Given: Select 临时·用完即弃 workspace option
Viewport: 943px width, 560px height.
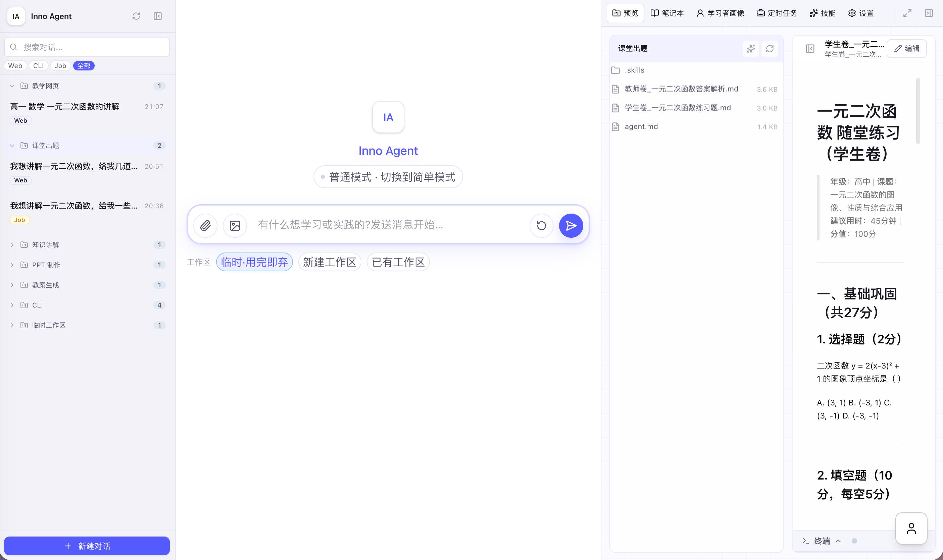Looking at the screenshot, I should tap(254, 262).
